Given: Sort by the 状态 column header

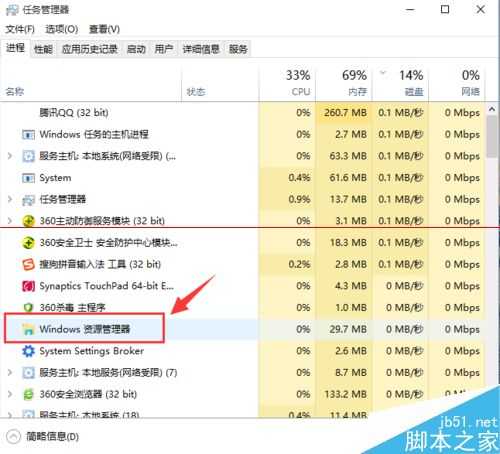Looking at the screenshot, I should [x=220, y=83].
